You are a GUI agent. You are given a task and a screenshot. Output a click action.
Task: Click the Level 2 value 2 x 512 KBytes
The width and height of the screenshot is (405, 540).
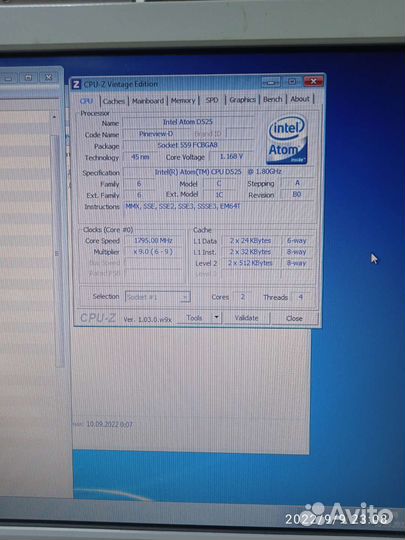point(250,263)
